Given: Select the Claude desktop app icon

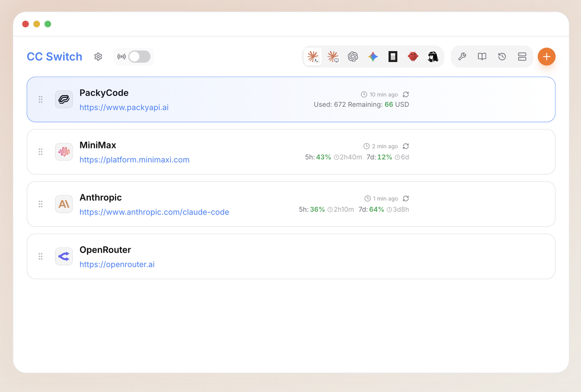Looking at the screenshot, I should (x=333, y=57).
